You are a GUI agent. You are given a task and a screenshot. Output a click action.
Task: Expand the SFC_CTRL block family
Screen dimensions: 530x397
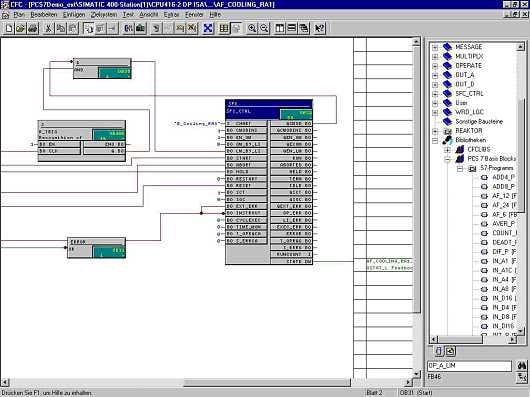435,94
